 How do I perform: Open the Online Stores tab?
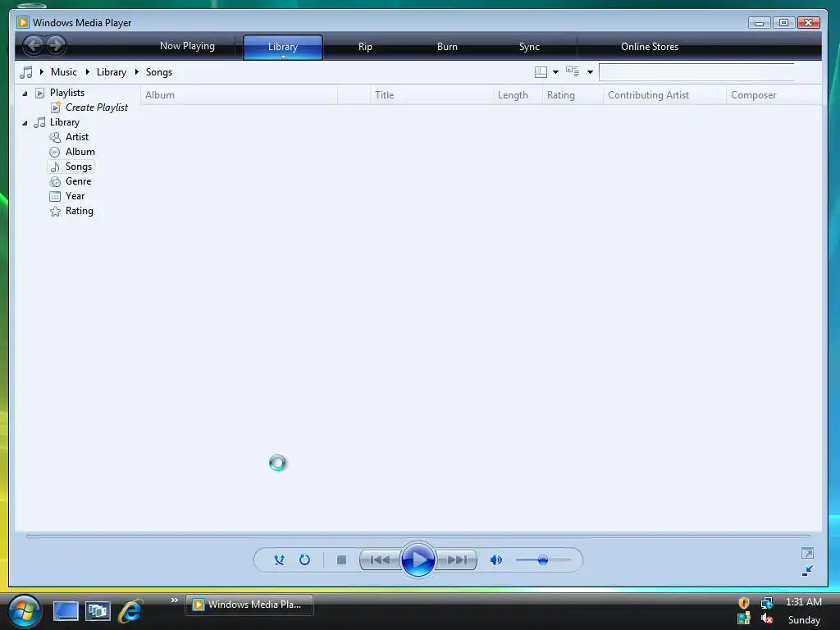pyautogui.click(x=650, y=47)
